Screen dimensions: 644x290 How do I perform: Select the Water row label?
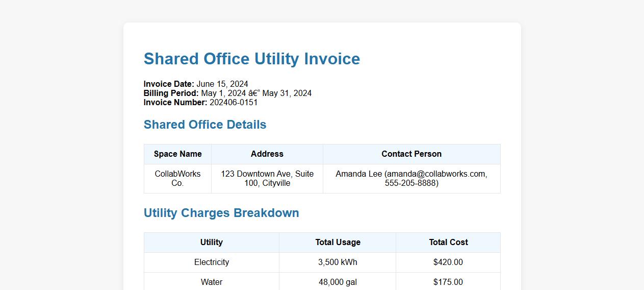212,282
